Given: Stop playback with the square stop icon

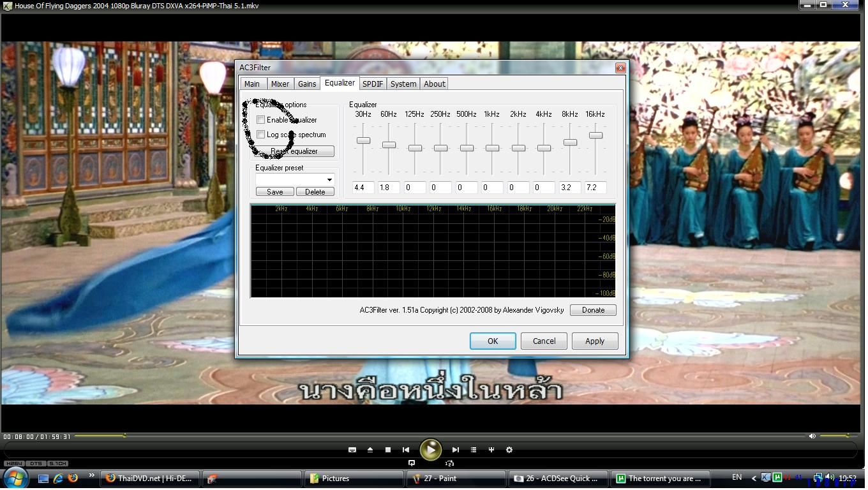Looking at the screenshot, I should pyautogui.click(x=387, y=450).
